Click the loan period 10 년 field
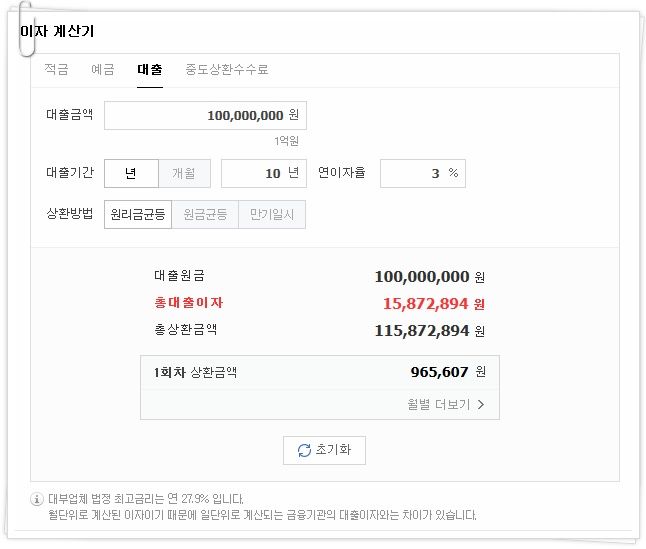 [x=264, y=173]
